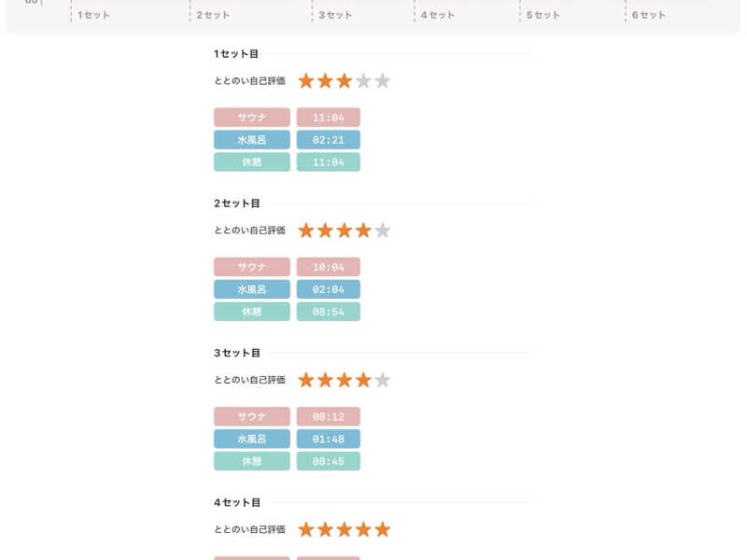Click the サウナ label in 1セット目
The image size is (747, 560).
click(251, 118)
